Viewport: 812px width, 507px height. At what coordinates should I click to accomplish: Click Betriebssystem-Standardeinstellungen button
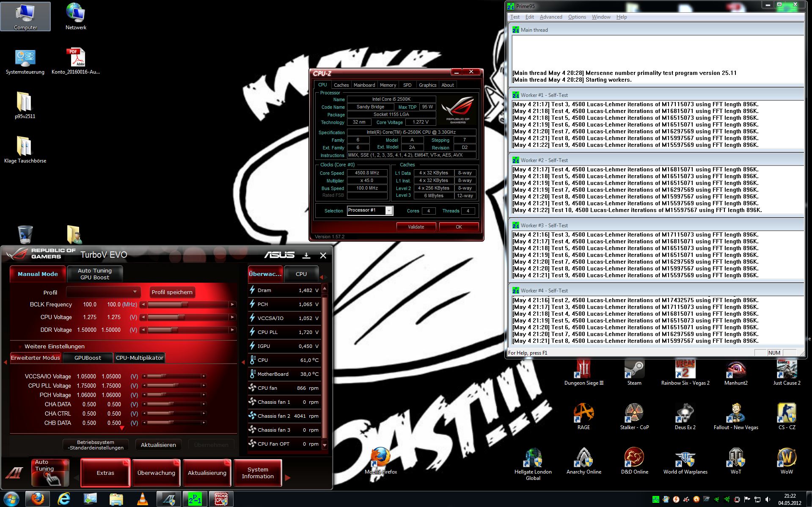[x=96, y=445]
